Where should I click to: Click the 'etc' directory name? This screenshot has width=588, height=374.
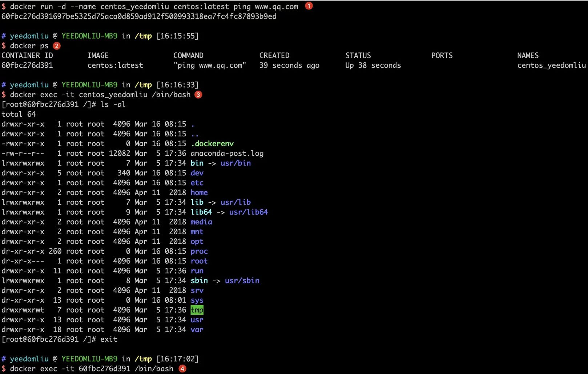(x=197, y=183)
